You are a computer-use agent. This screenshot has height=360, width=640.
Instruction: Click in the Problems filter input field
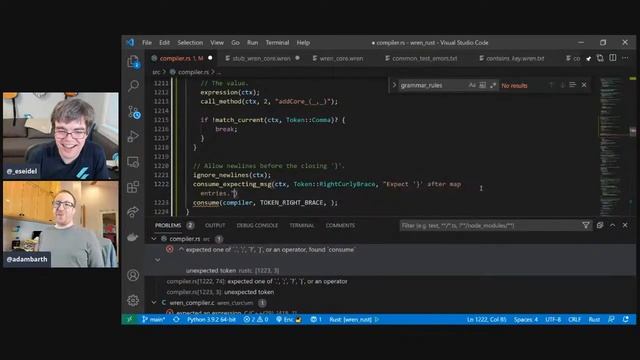tap(490, 225)
